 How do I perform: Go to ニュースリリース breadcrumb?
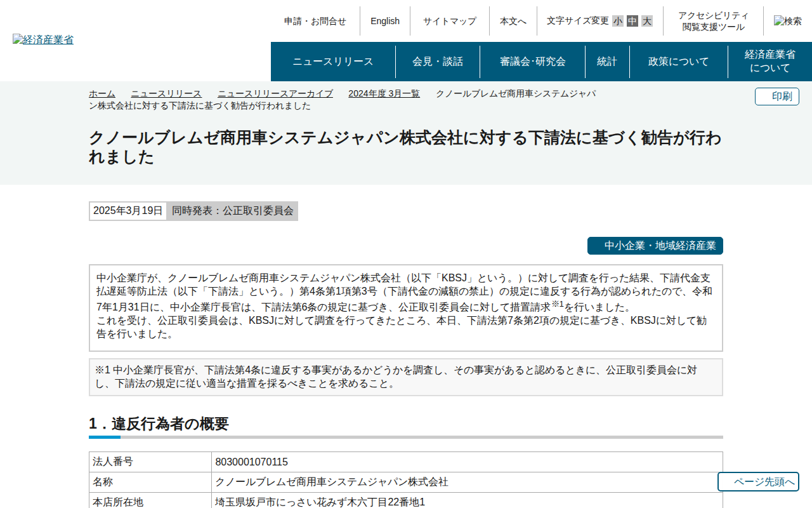point(166,93)
